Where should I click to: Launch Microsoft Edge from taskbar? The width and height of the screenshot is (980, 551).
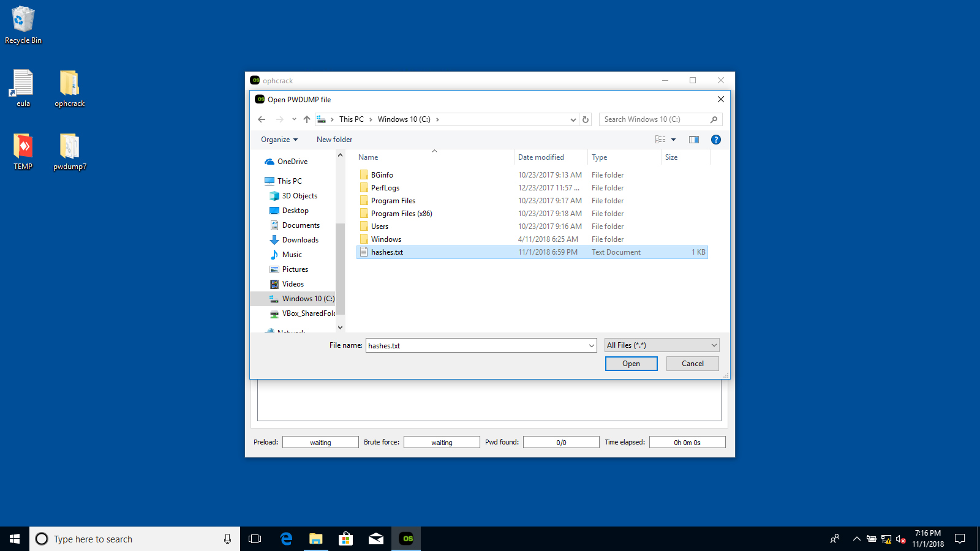click(285, 539)
